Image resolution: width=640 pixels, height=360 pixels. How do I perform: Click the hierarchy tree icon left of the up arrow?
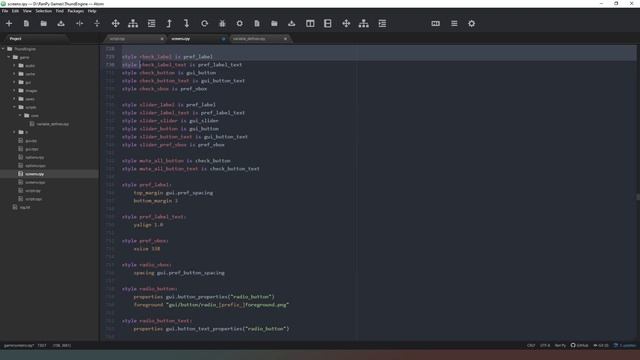click(133, 24)
